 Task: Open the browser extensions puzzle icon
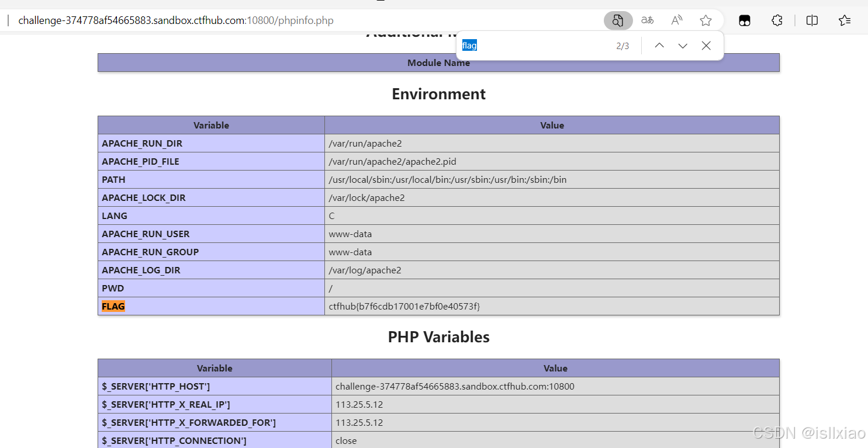[777, 20]
